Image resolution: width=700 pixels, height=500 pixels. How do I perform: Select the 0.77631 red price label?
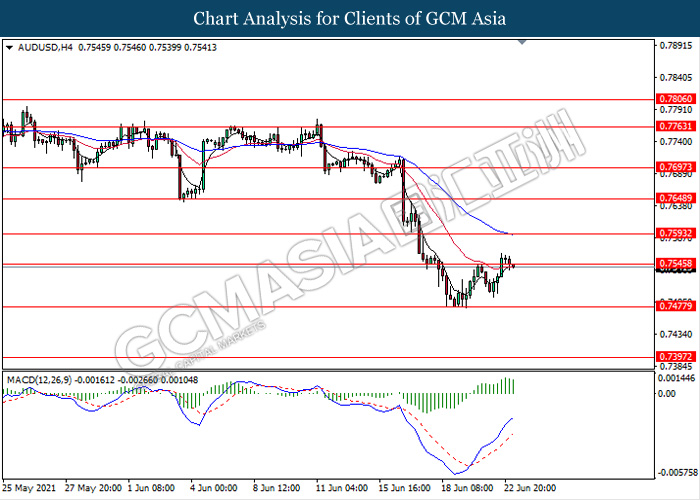676,126
